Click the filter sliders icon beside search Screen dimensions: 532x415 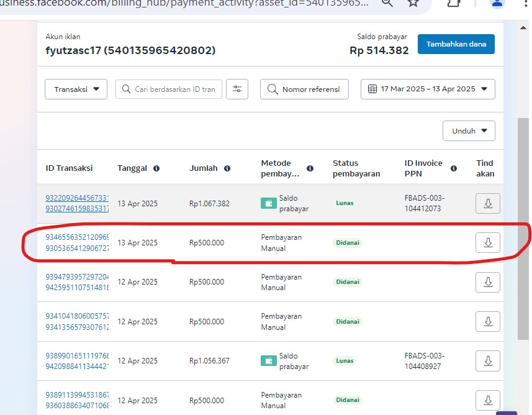[x=237, y=89]
